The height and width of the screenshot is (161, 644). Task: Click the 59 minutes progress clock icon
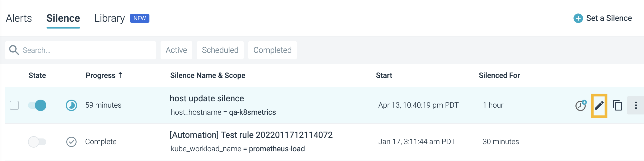(71, 105)
